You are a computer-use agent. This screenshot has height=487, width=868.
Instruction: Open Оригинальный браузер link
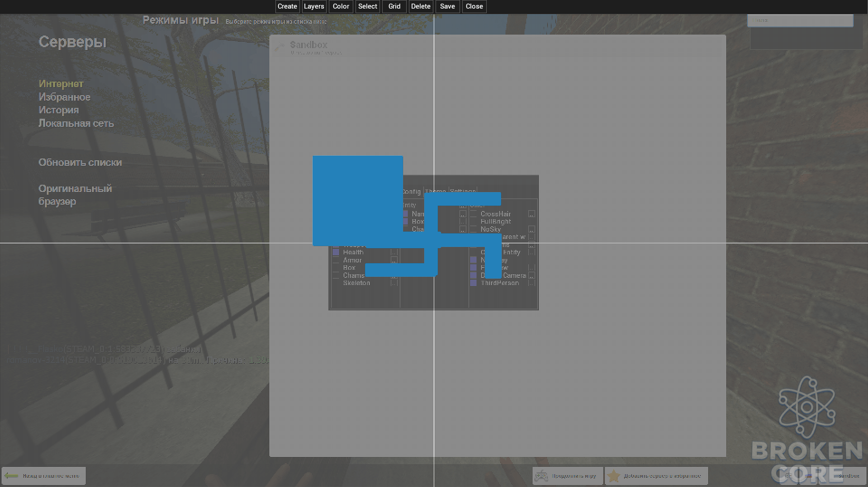click(75, 195)
